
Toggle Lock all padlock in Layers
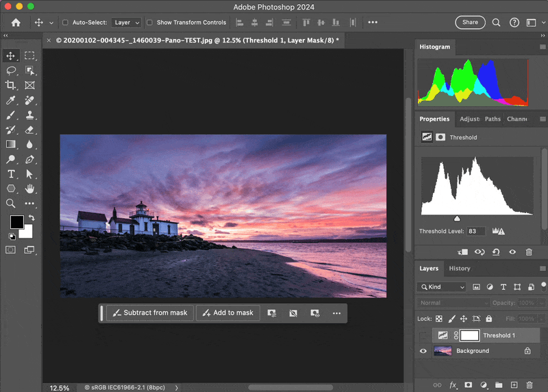[x=489, y=319]
